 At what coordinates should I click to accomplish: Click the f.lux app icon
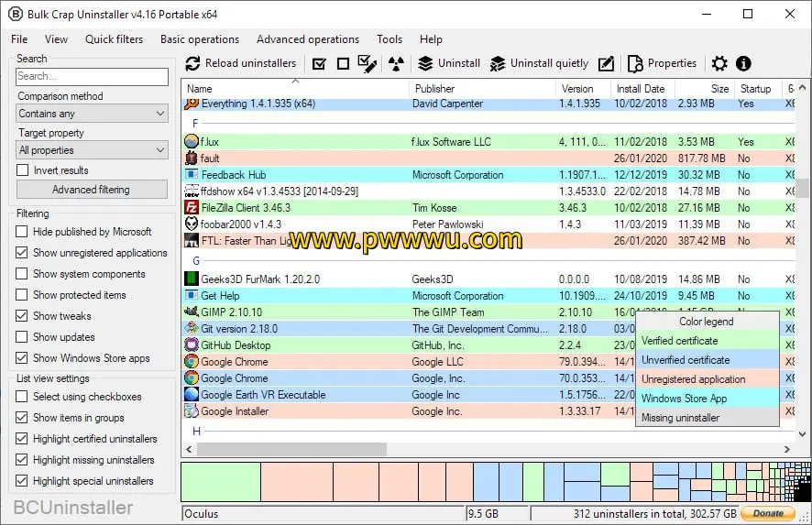[192, 141]
